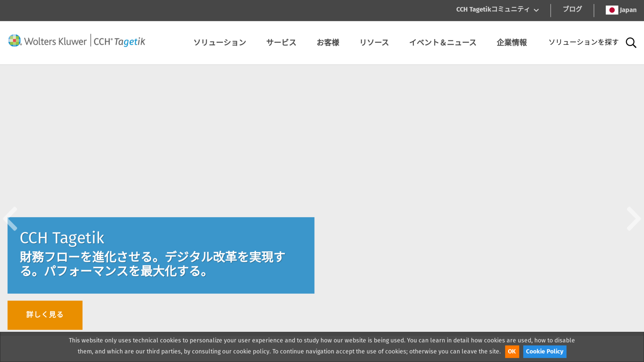Select the サービス menu item

pos(281,43)
